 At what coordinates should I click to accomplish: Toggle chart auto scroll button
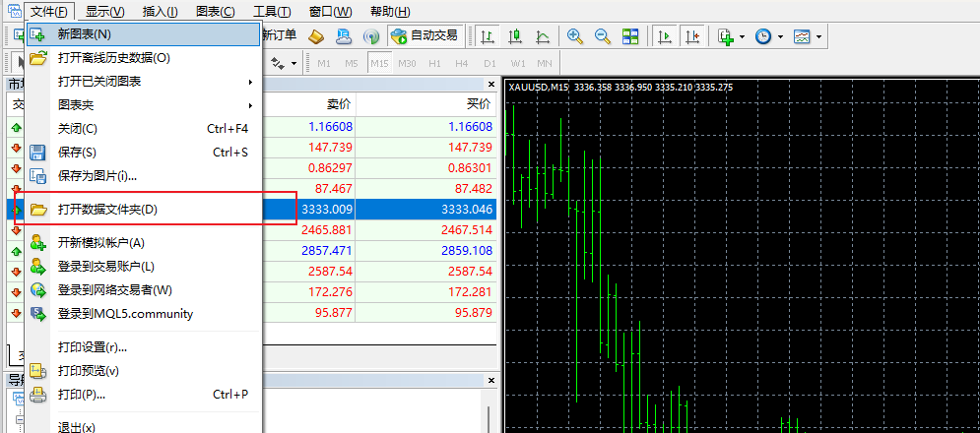[x=666, y=36]
